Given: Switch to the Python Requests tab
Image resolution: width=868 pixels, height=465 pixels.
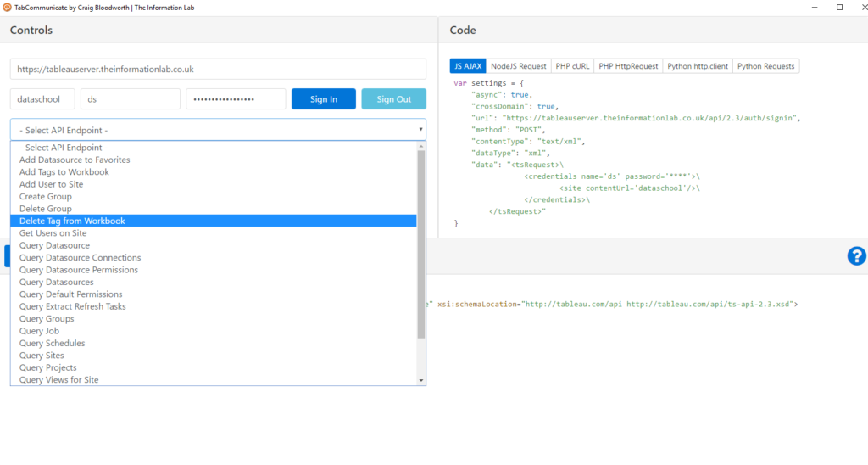Looking at the screenshot, I should 765,66.
